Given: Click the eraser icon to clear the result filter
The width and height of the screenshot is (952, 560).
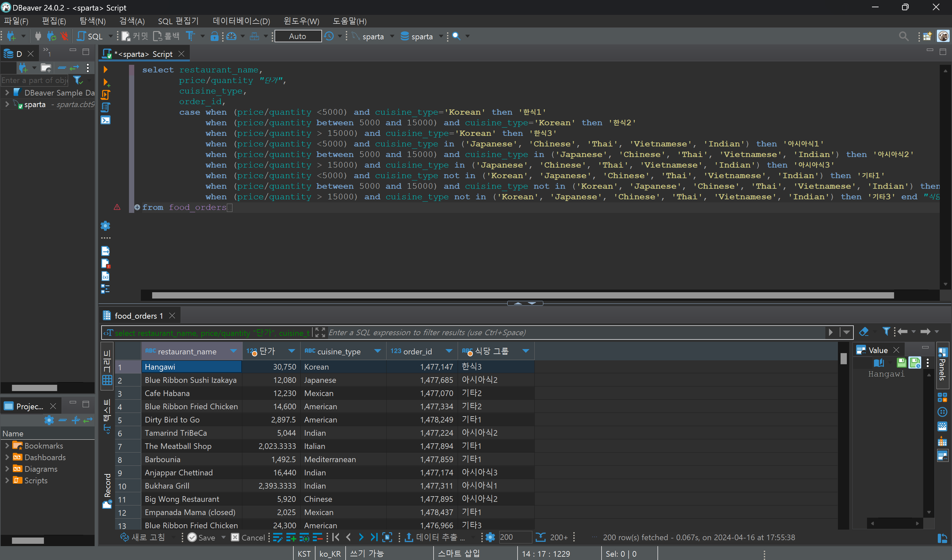Looking at the screenshot, I should [x=864, y=332].
